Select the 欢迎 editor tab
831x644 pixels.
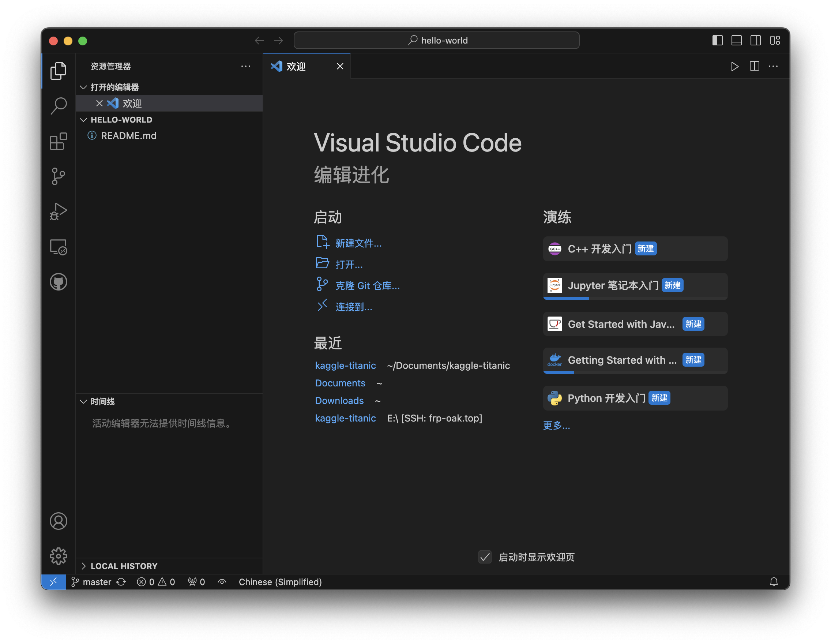(307, 66)
